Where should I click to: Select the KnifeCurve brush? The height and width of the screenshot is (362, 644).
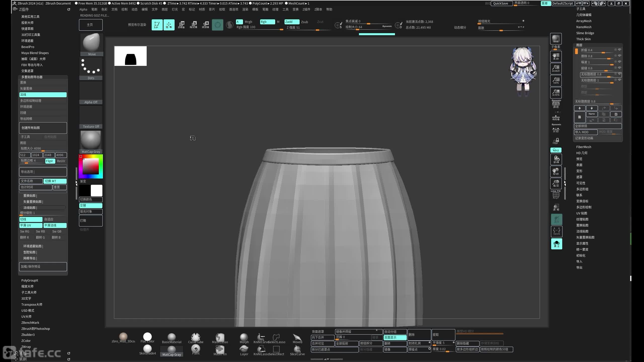coord(261,338)
